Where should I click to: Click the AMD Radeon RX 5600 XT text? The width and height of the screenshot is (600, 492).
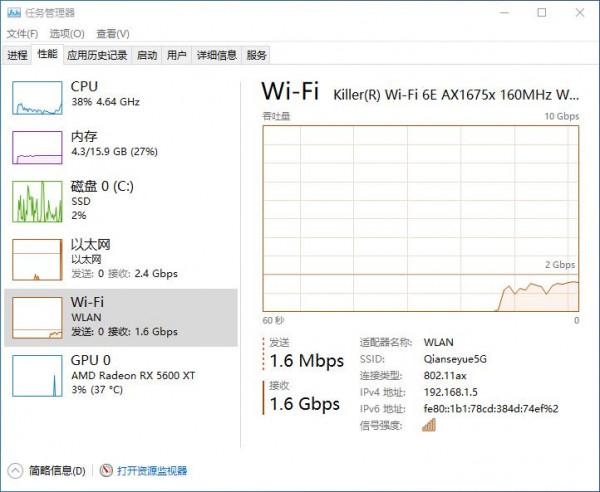click(x=133, y=375)
